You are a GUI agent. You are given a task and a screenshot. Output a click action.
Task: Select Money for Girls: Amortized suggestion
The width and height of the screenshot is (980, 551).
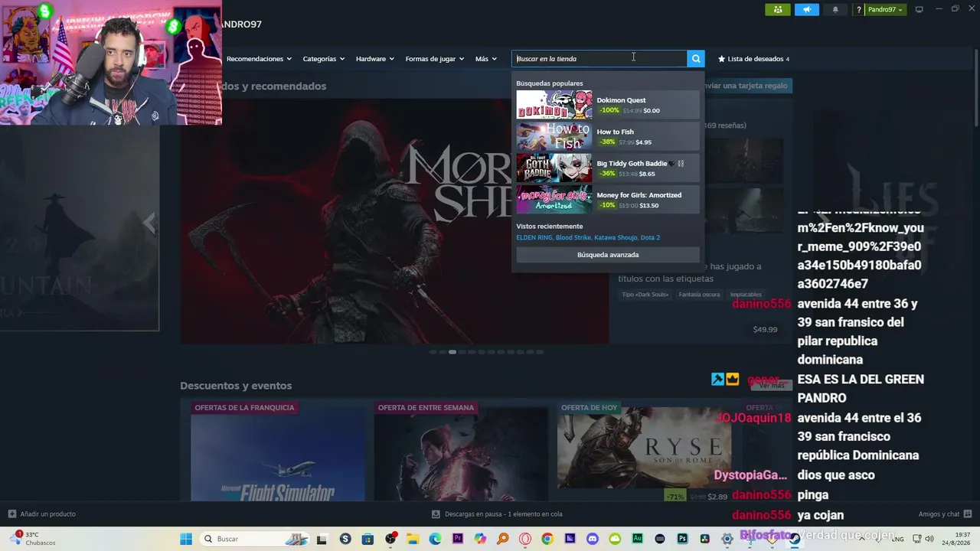coord(608,200)
